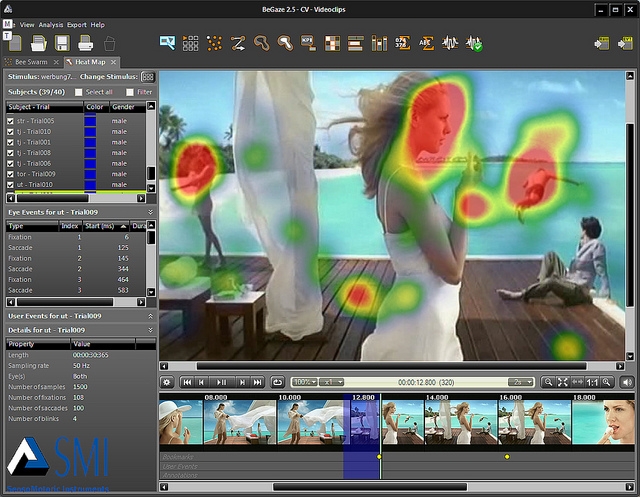Click the Print icon in toolbar
The image size is (640, 497).
coord(86,43)
